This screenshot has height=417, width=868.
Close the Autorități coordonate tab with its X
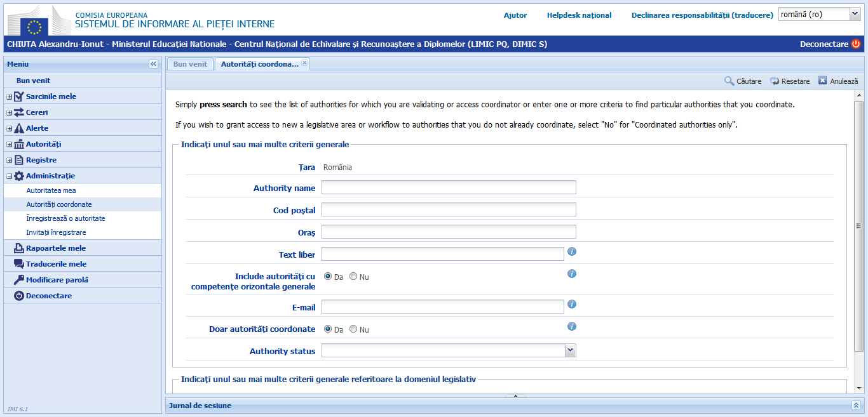coord(304,63)
